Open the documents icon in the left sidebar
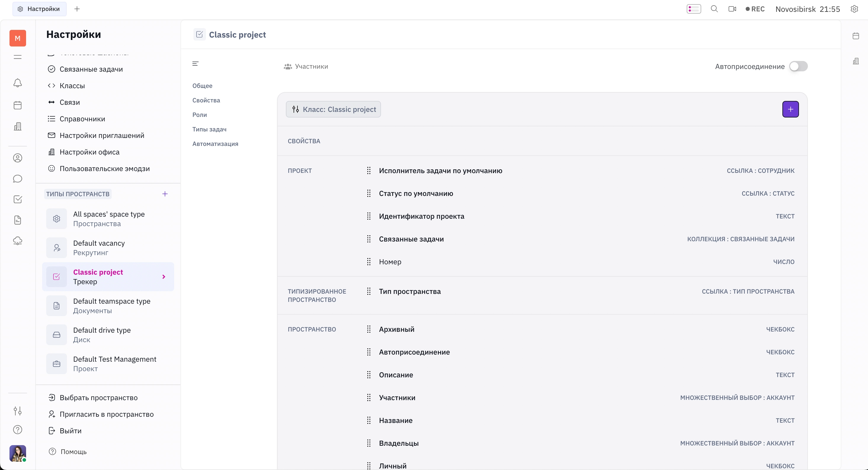The image size is (868, 470). coord(17,220)
